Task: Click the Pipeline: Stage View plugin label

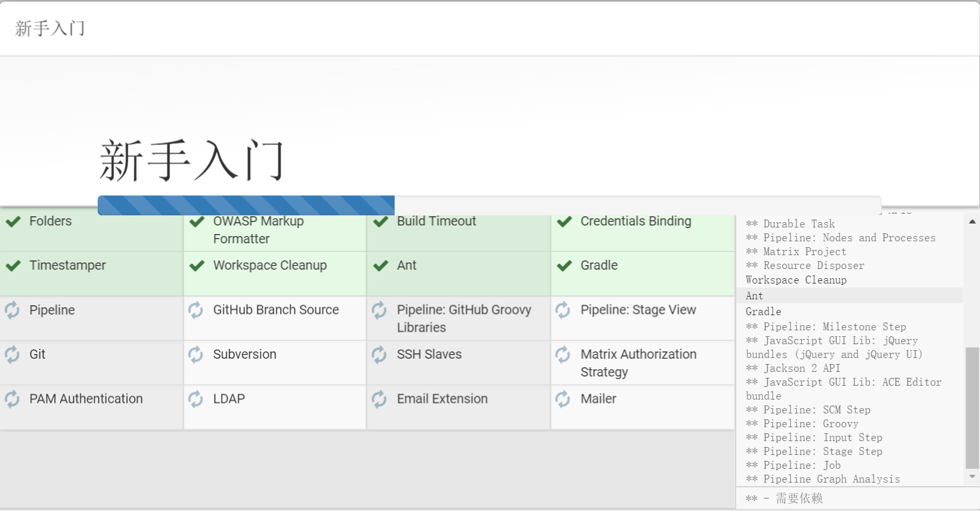Action: tap(638, 310)
